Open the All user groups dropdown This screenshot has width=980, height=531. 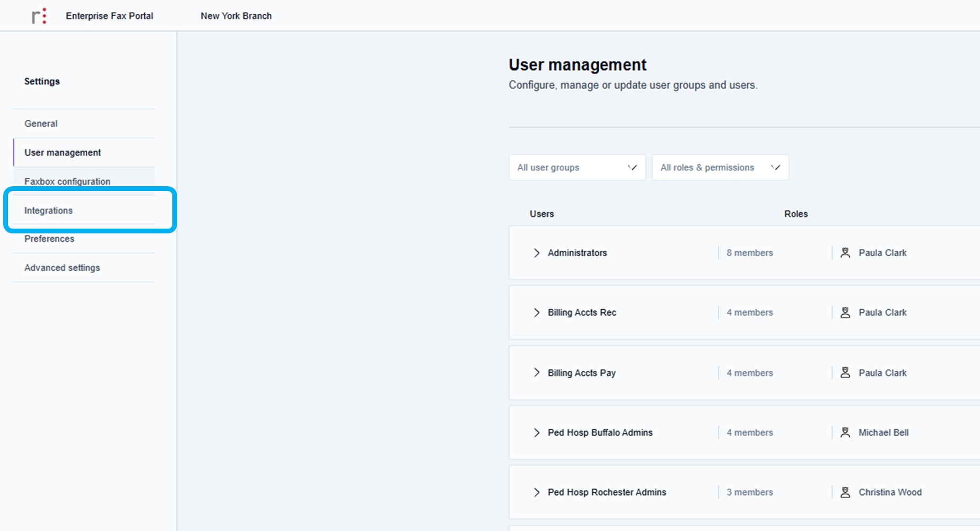click(576, 168)
